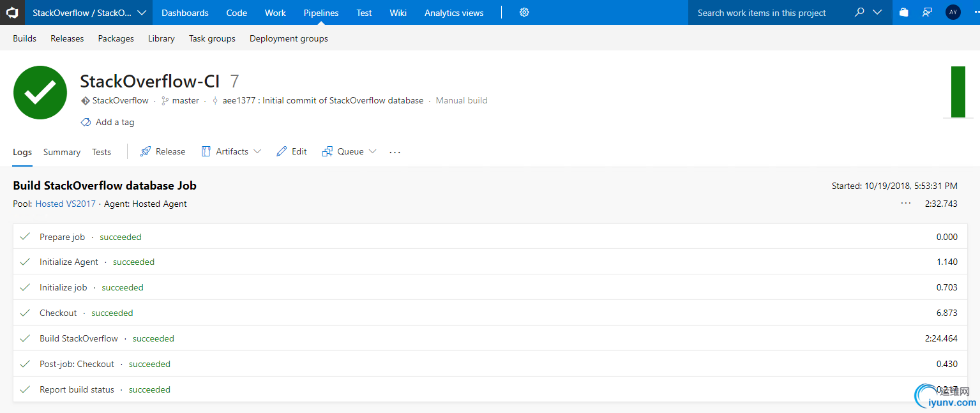Open the Marketplace shopping bag icon
The height and width of the screenshot is (413, 980).
pyautogui.click(x=903, y=12)
